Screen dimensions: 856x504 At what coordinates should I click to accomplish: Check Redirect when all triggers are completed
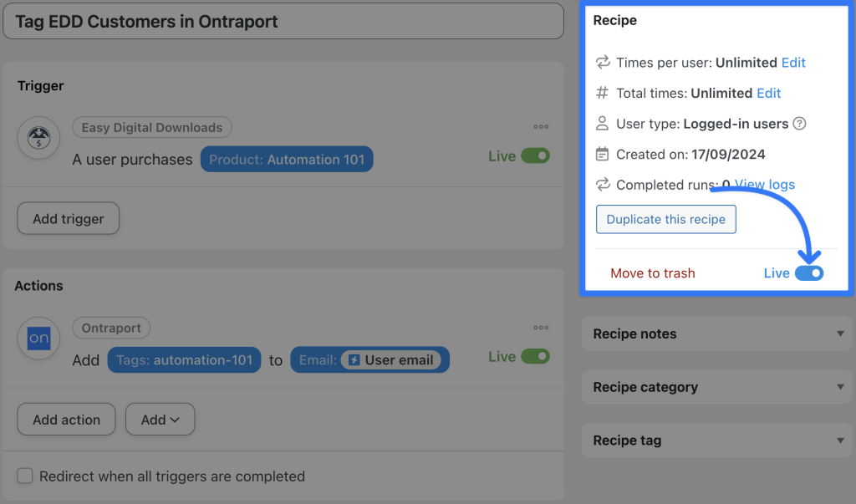coord(25,476)
